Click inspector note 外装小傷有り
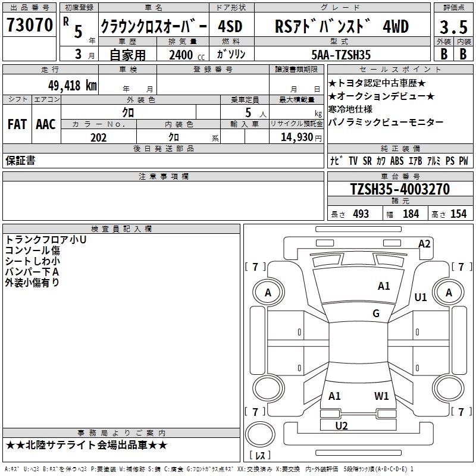This screenshot has height=476, width=476. tap(32, 282)
